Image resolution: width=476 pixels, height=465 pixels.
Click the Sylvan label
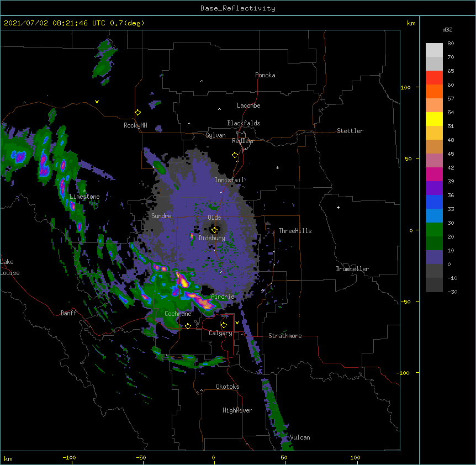pyautogui.click(x=215, y=135)
